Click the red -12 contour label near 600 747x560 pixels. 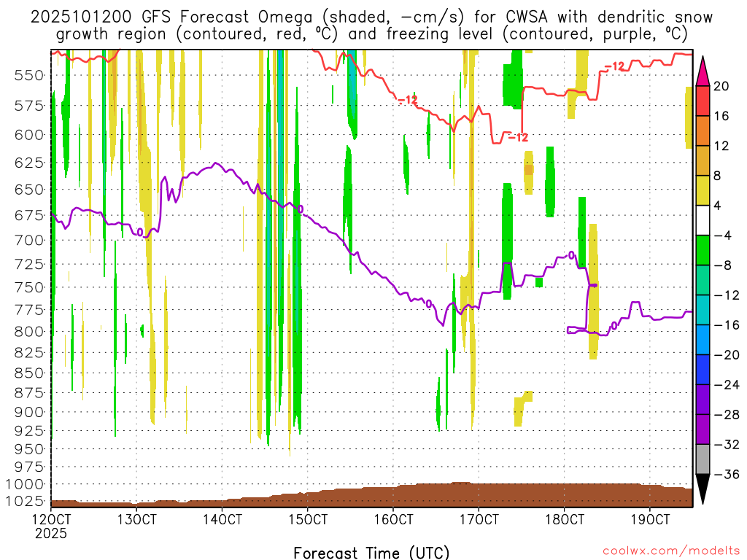518,138
